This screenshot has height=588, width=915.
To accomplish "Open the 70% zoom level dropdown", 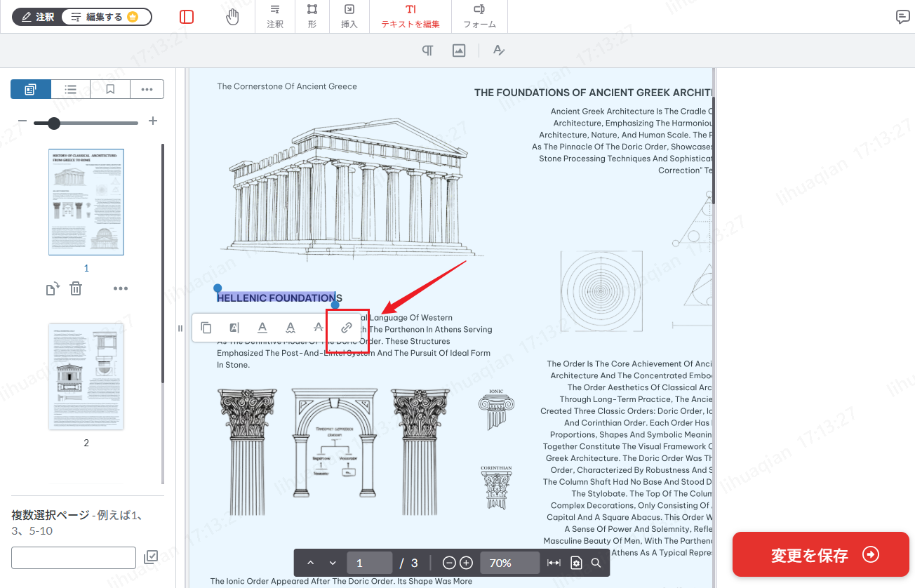I will point(509,563).
